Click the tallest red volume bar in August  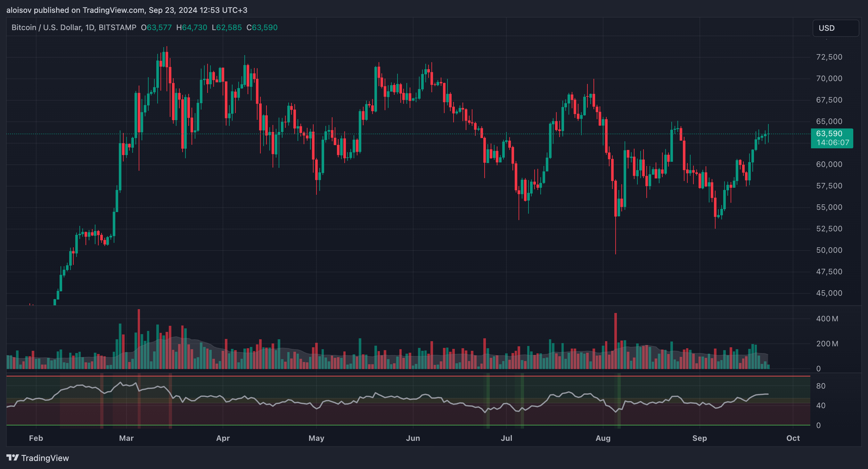click(615, 340)
